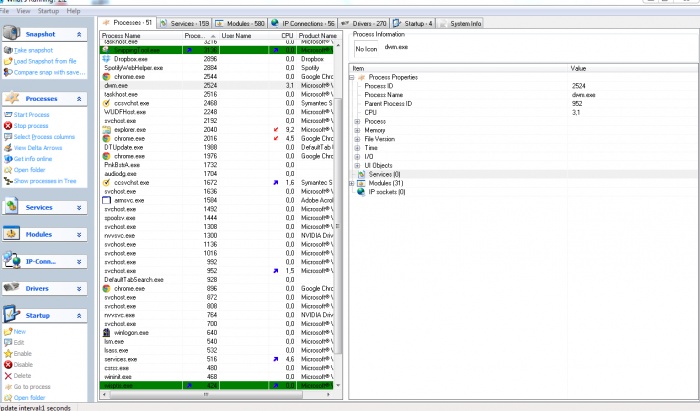The width and height of the screenshot is (700, 411).
Task: Click the winlogon.exe process icon
Action: coord(106,332)
